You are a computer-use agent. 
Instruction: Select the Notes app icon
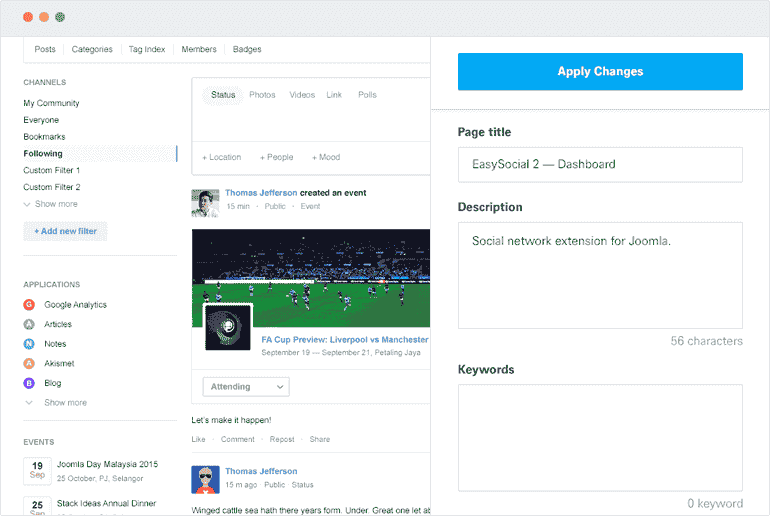point(30,344)
